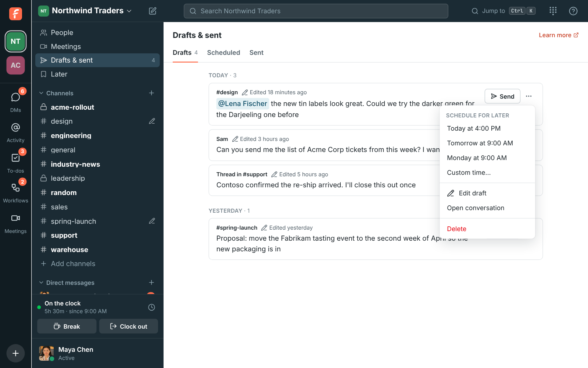This screenshot has height=368, width=588.
Task: Select Custom time... in the menu
Action: (487, 173)
